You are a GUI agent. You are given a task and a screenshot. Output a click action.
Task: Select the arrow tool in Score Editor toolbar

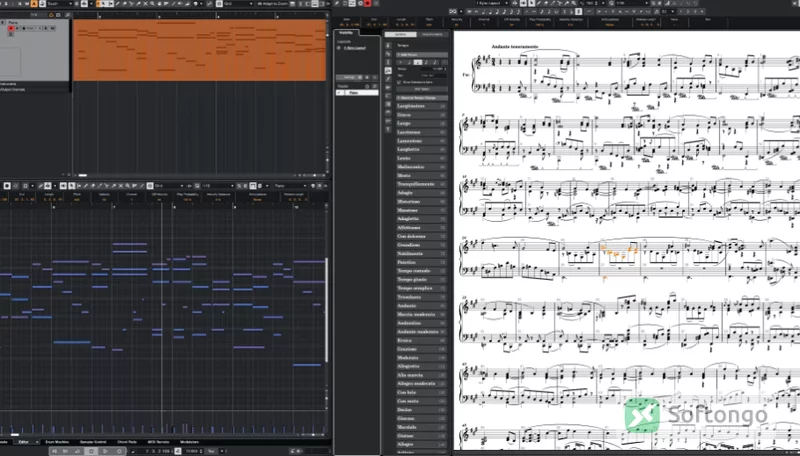[x=532, y=3]
